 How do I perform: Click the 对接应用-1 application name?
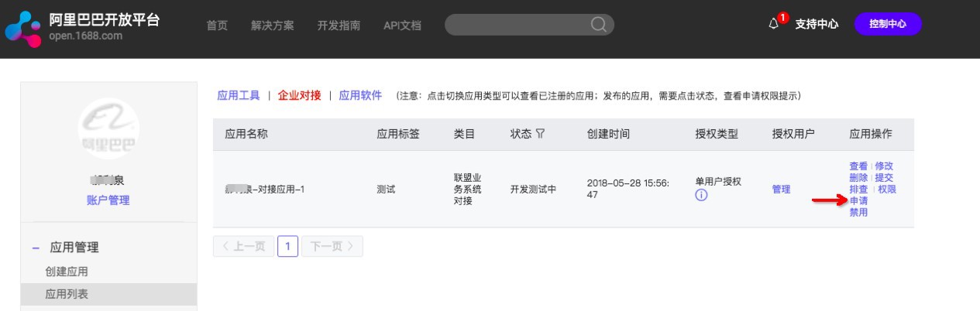264,189
